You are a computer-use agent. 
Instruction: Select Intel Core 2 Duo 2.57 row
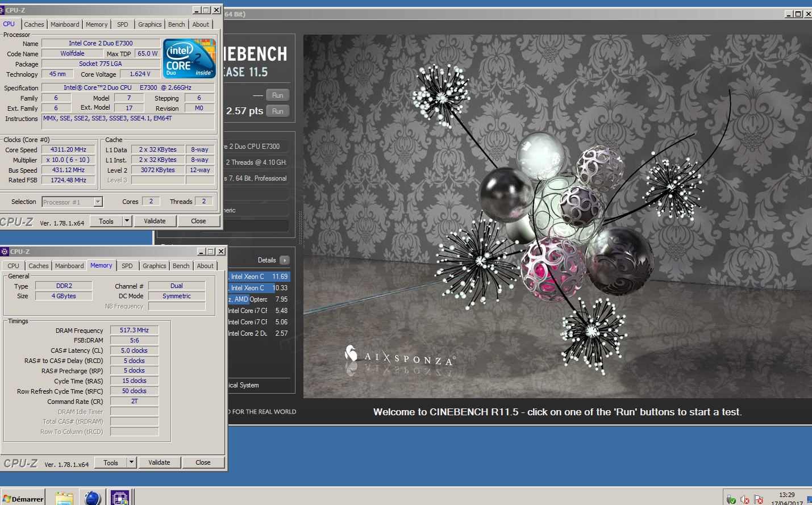pos(259,333)
